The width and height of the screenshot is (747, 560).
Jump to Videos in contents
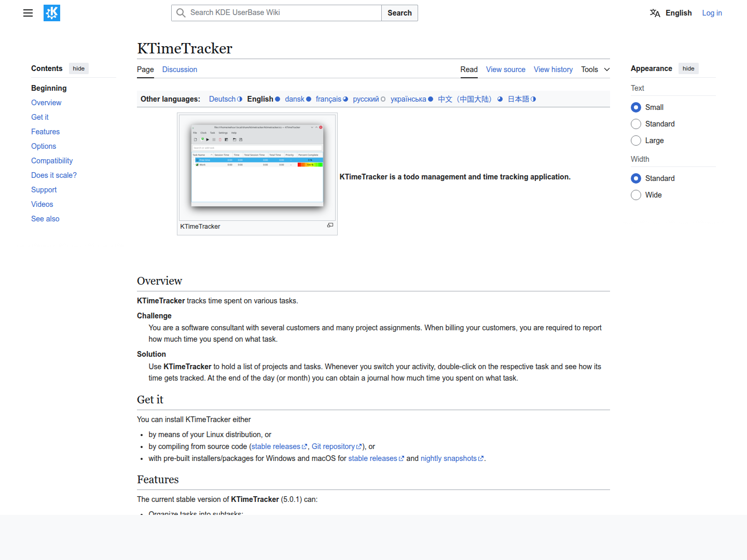42,204
